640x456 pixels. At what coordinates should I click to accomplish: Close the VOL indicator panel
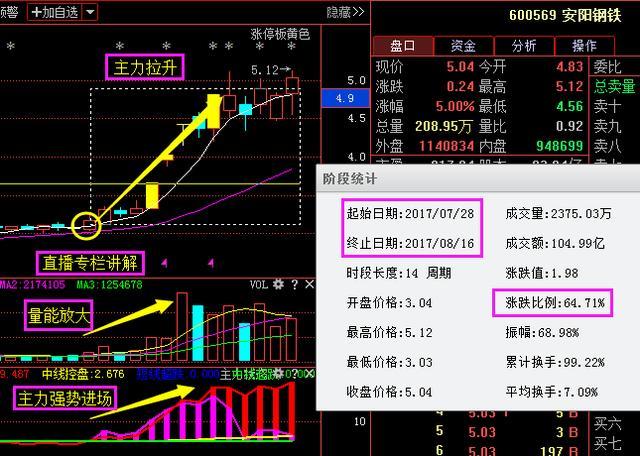310,284
